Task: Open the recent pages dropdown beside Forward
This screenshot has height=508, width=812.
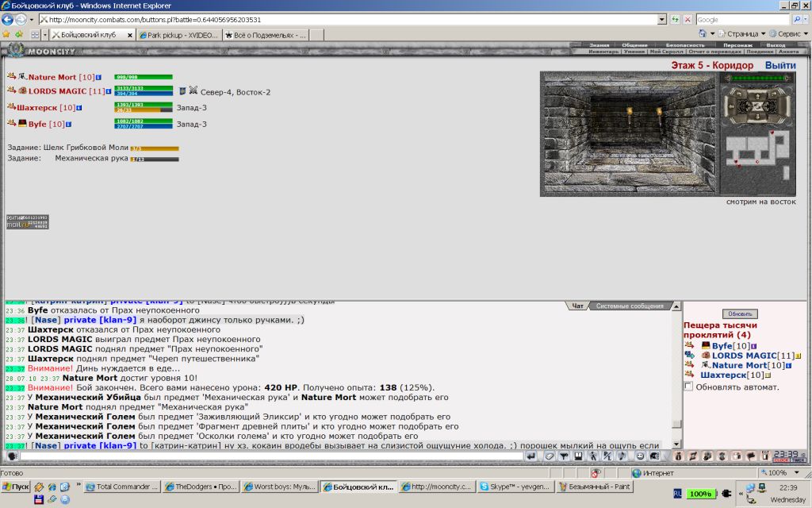Action: [x=31, y=20]
